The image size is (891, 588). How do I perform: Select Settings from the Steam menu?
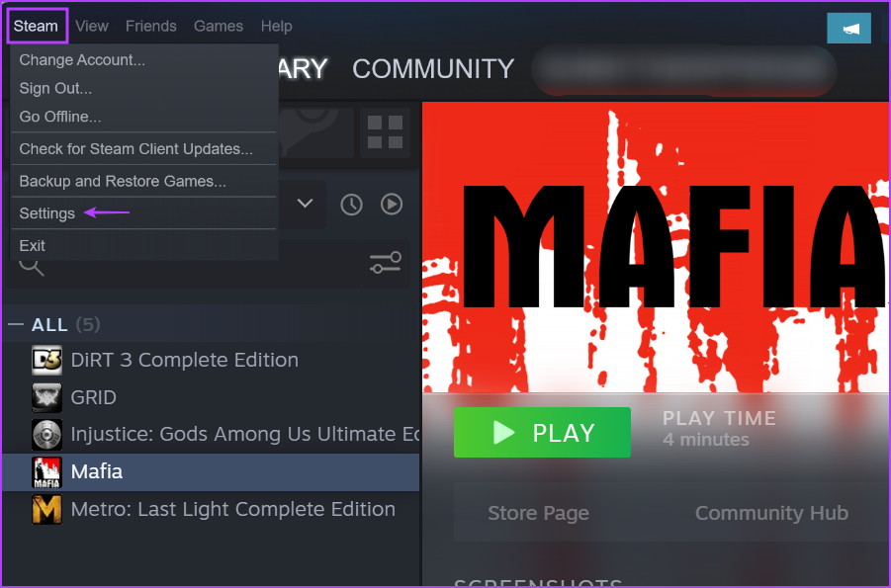(46, 212)
